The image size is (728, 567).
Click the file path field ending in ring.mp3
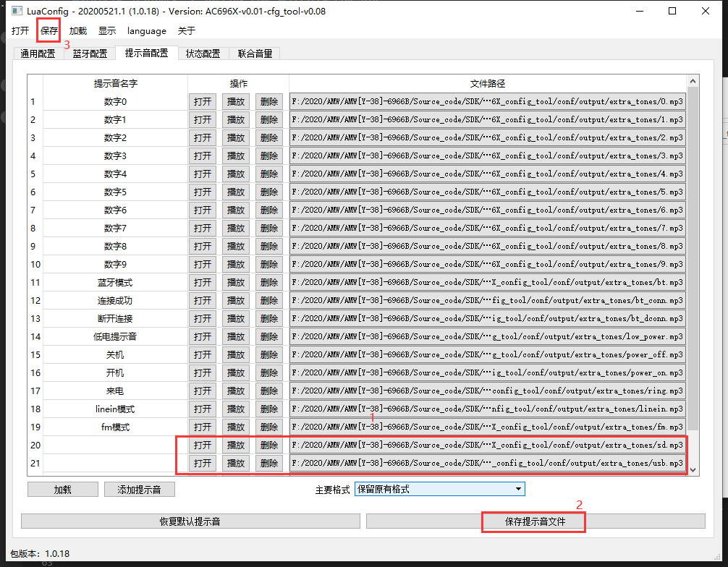488,391
